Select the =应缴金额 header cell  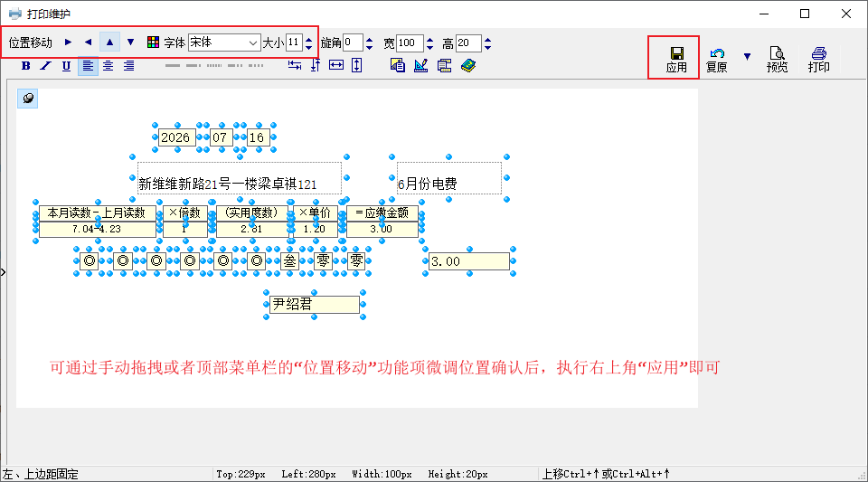(x=382, y=213)
